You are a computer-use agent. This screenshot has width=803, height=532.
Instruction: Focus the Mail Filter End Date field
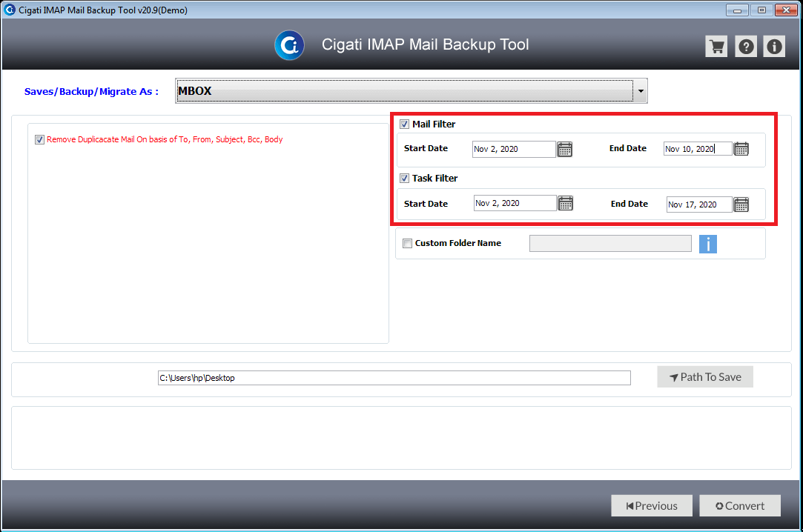coord(698,149)
